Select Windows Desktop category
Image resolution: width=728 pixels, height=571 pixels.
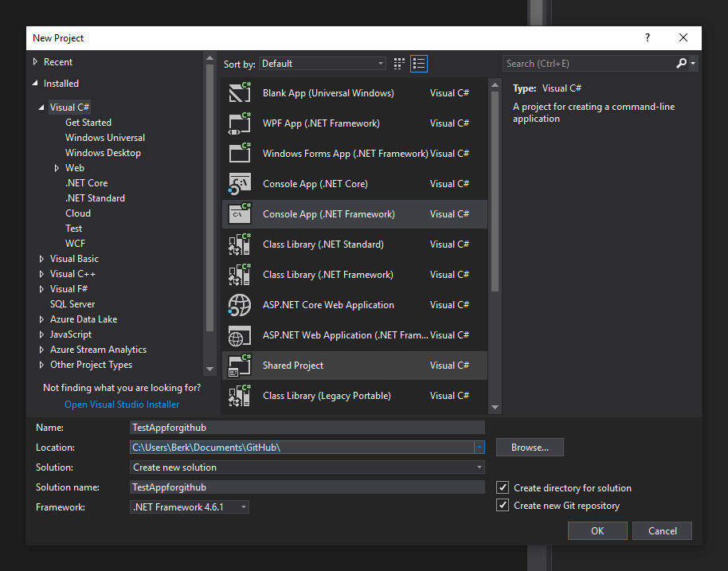103,153
